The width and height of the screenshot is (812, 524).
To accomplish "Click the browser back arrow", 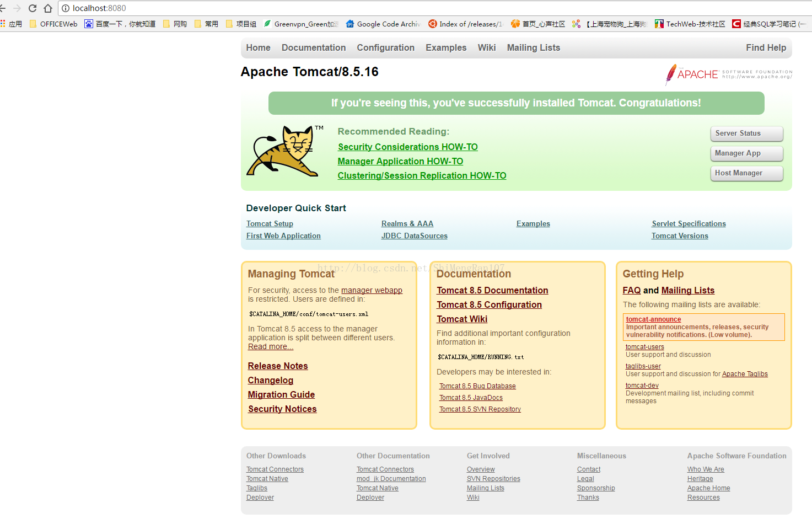I will [2, 8].
